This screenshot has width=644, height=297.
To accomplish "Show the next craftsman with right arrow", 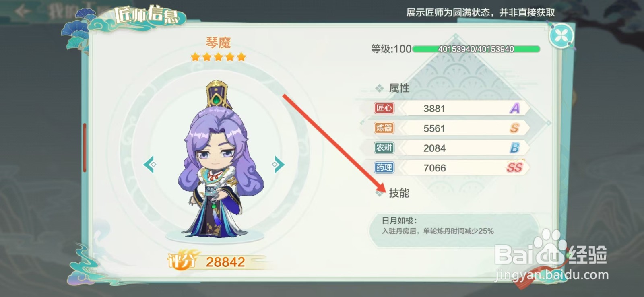I will [278, 164].
